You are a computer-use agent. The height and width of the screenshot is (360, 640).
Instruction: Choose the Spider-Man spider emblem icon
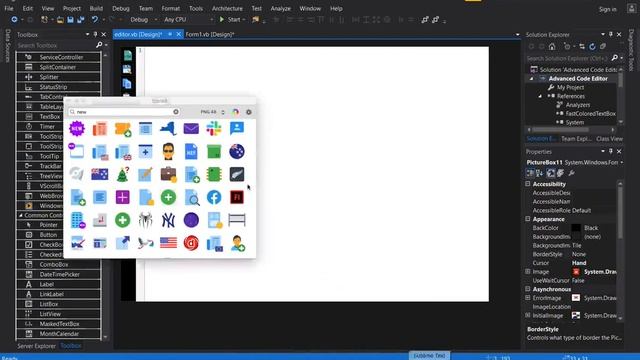(x=145, y=220)
